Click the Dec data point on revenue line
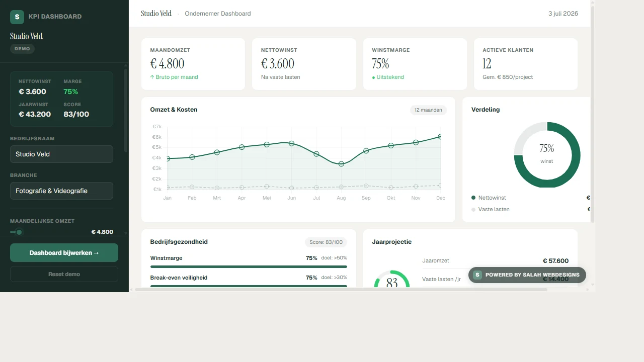 pos(441,136)
